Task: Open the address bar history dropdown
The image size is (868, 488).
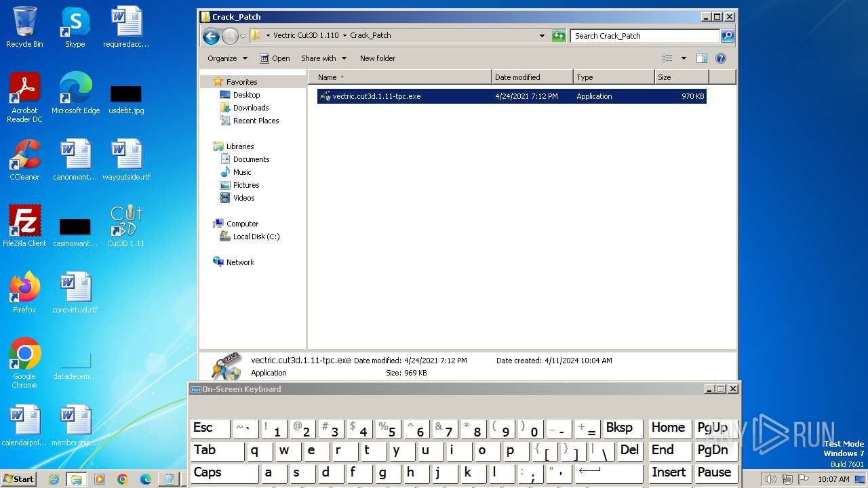Action: click(542, 36)
